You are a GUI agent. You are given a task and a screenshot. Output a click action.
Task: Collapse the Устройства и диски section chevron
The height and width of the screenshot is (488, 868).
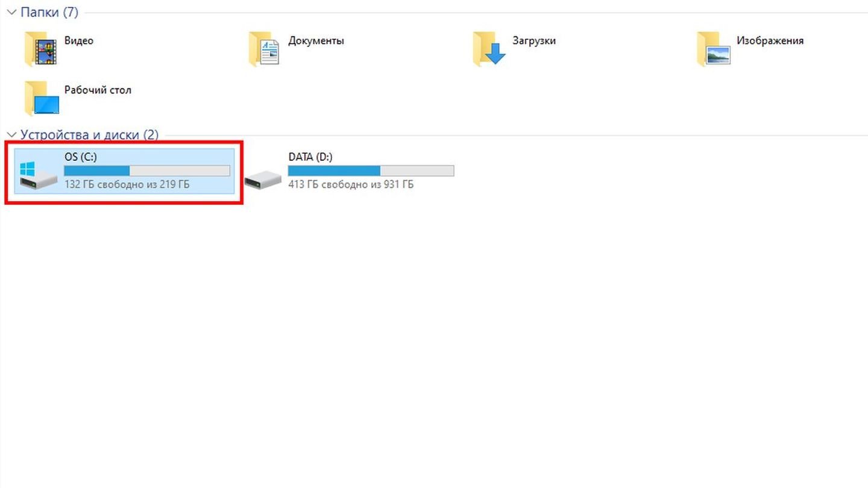11,134
